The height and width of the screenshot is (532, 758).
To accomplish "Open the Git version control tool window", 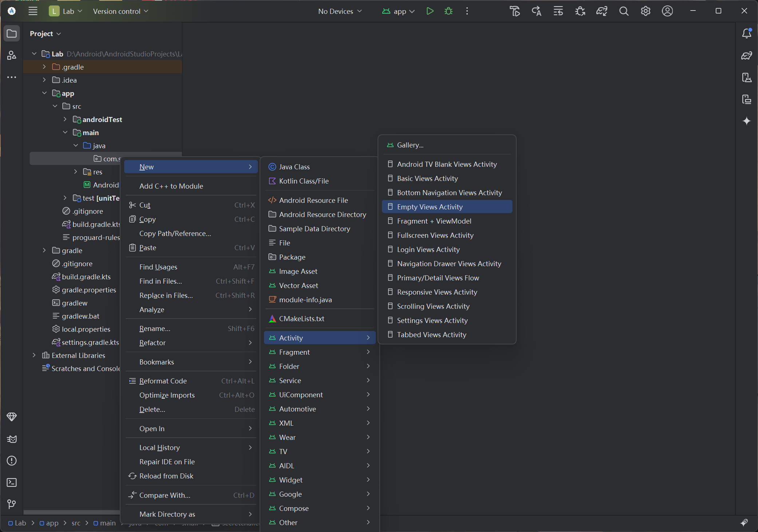I will click(12, 504).
